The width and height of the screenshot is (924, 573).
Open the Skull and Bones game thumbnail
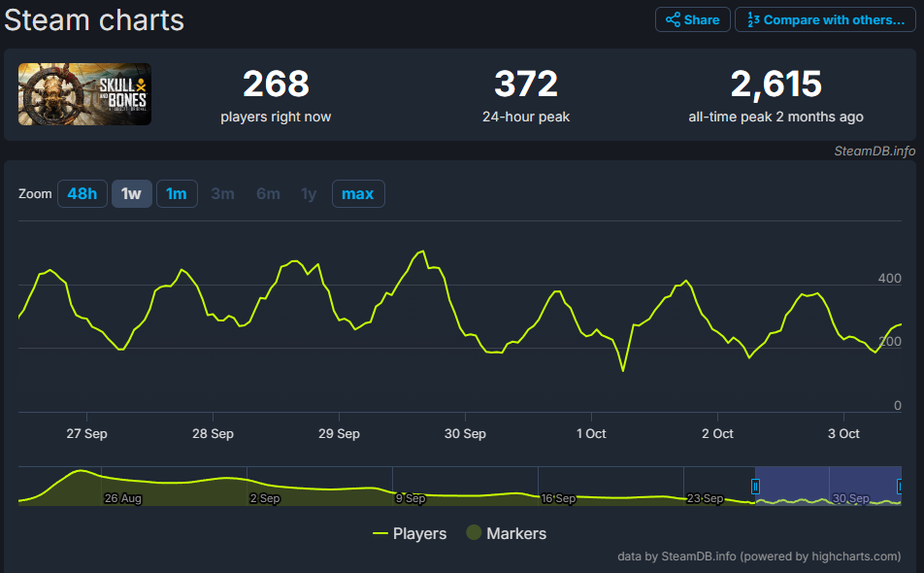coord(84,94)
